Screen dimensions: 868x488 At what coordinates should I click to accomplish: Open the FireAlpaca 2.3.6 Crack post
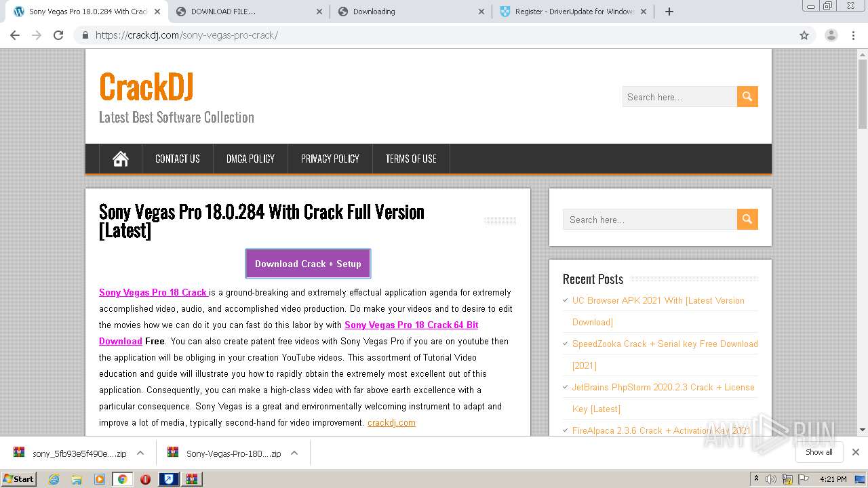click(x=661, y=430)
